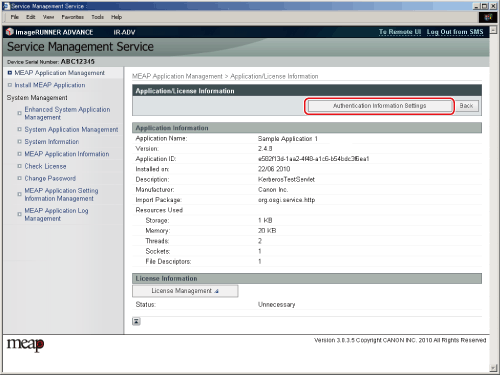The height and width of the screenshot is (375, 500).
Task: Open the Favorites menu
Action: coord(72,17)
